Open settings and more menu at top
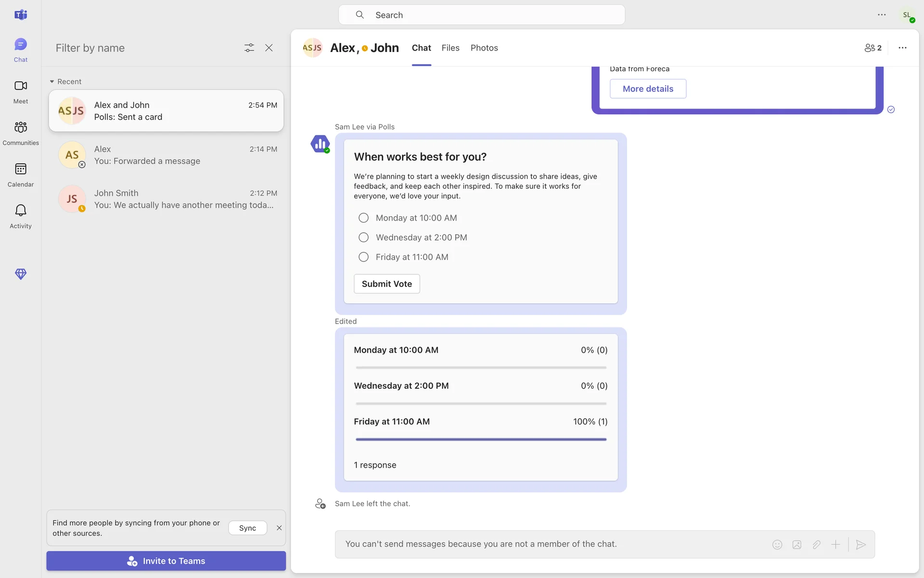This screenshot has width=924, height=578. [881, 15]
